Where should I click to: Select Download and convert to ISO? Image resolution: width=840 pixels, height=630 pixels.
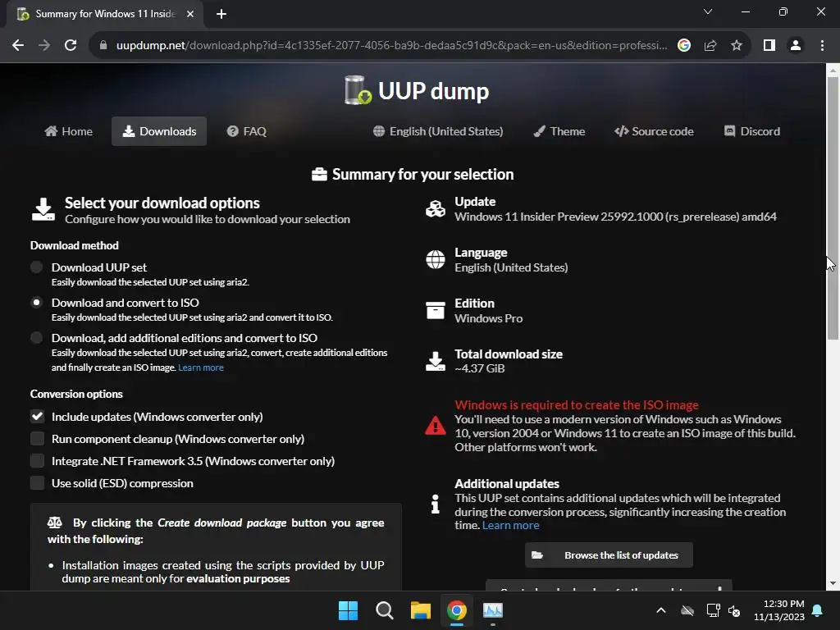tap(36, 302)
